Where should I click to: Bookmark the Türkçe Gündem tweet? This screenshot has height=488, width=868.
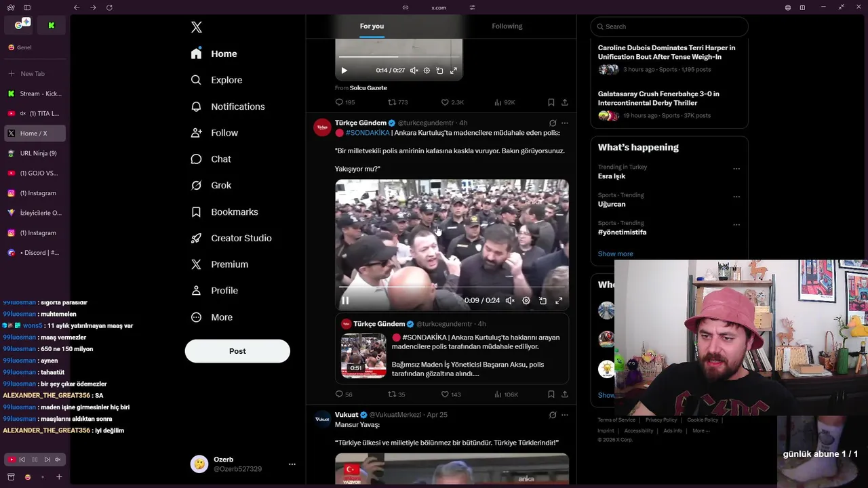pyautogui.click(x=551, y=394)
